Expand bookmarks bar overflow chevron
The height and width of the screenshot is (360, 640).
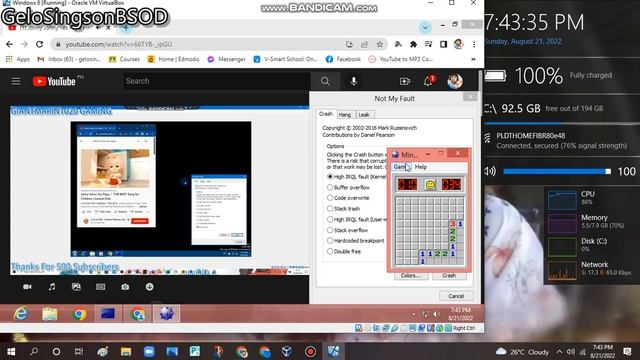(x=473, y=59)
